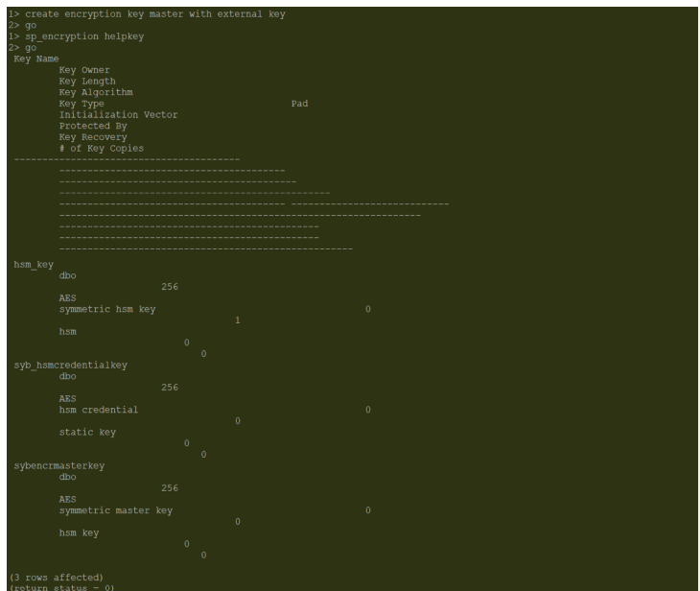Viewport: 700px width, 591px height.
Task: Click the 'syb_hsmcredentialkey' key name
Action: click(x=71, y=366)
